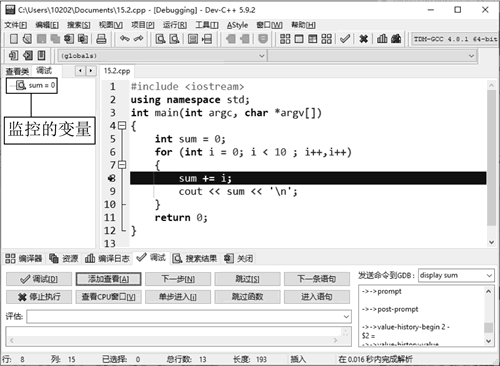Click the Run toolbar icon

[x=299, y=39]
